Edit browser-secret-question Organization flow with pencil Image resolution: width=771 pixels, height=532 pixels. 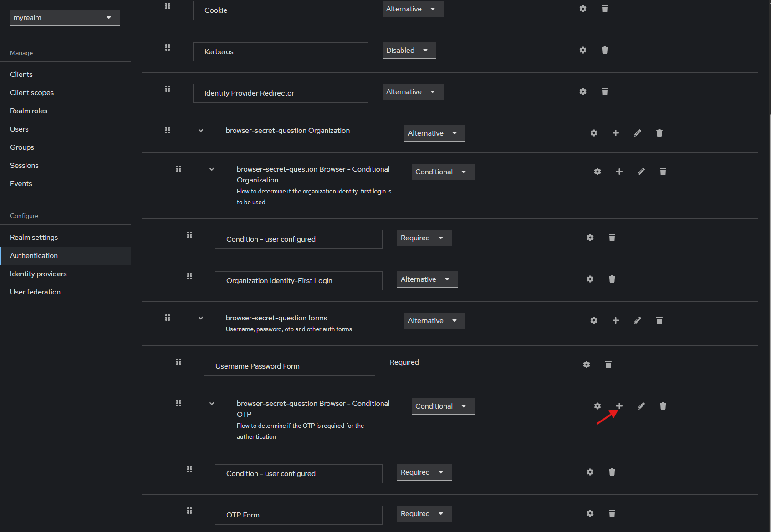(x=637, y=133)
